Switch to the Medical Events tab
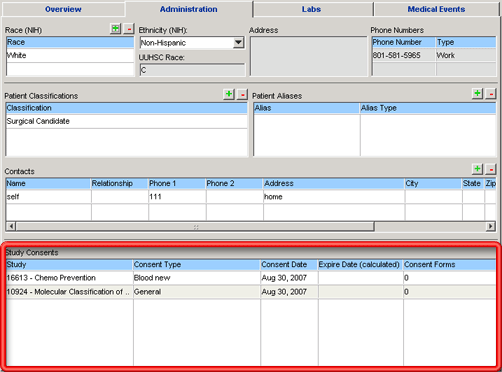 pyautogui.click(x=436, y=9)
